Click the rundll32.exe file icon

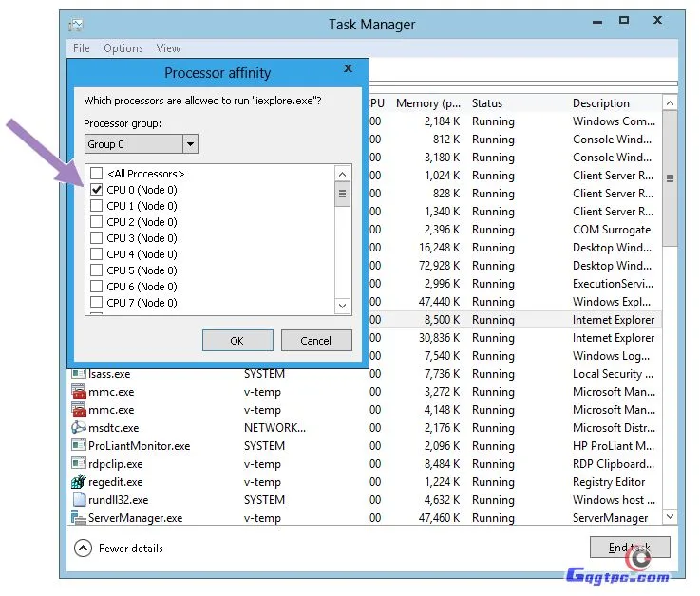tap(79, 500)
